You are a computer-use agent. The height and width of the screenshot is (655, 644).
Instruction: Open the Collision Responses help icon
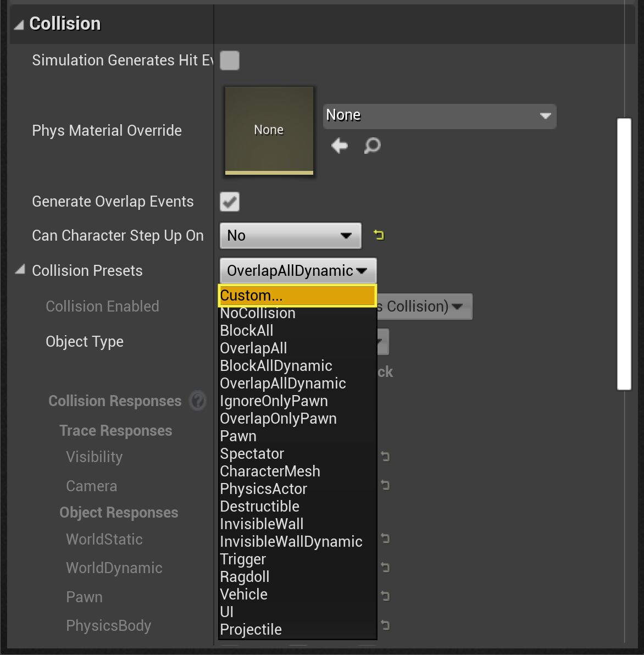click(x=197, y=401)
